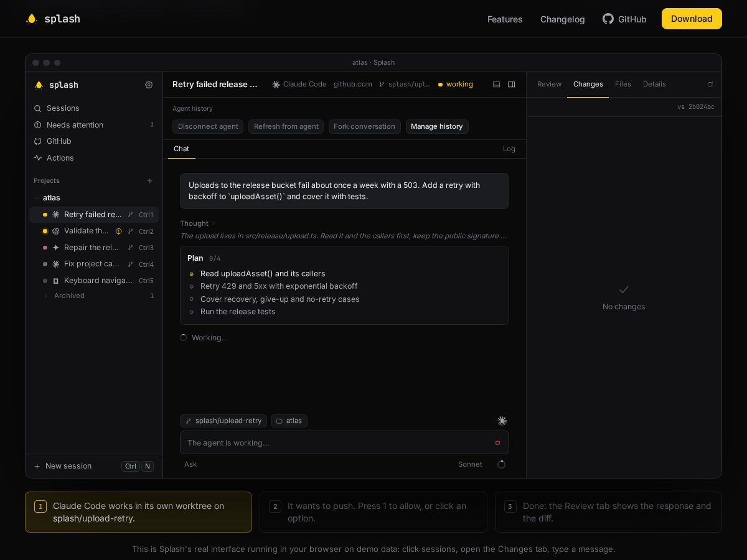Click plan step Run the release tests
This screenshot has height=560, width=747.
238,312
